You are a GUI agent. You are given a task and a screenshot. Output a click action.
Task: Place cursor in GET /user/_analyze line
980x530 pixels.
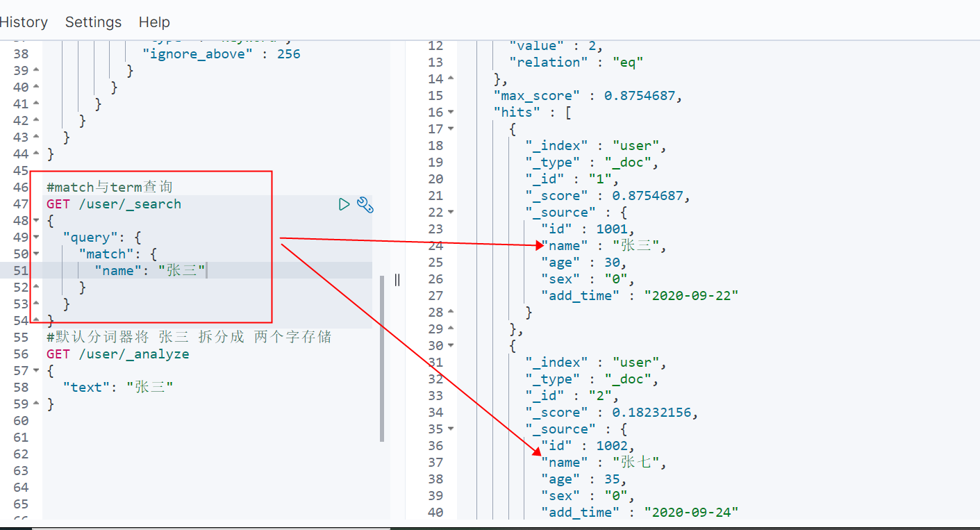point(118,354)
